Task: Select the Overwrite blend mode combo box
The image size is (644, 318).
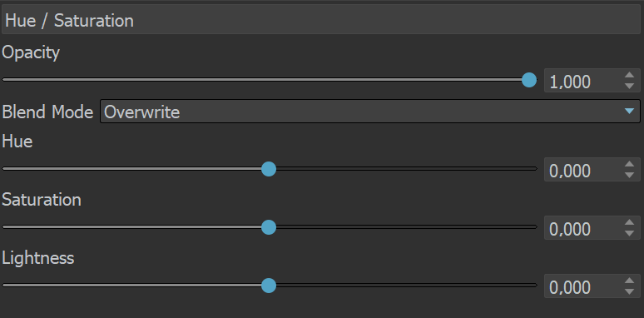Action: click(x=370, y=111)
